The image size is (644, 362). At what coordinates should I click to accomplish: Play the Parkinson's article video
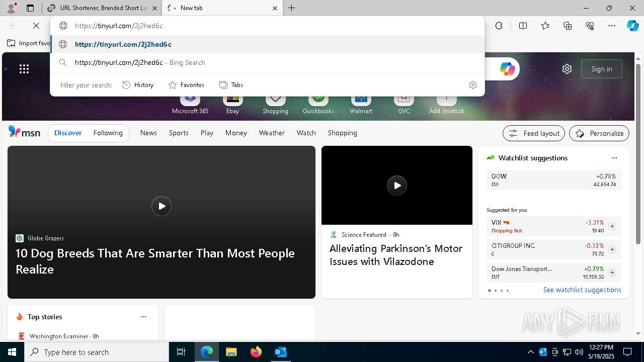point(397,186)
